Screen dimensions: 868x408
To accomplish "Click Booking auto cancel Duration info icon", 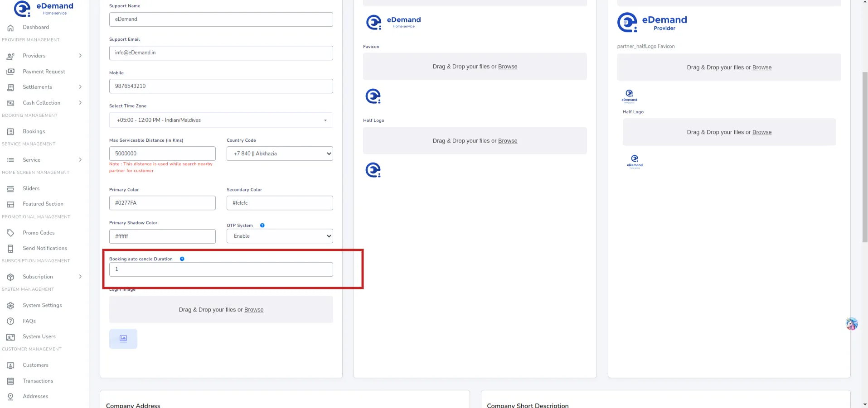I will point(182,259).
